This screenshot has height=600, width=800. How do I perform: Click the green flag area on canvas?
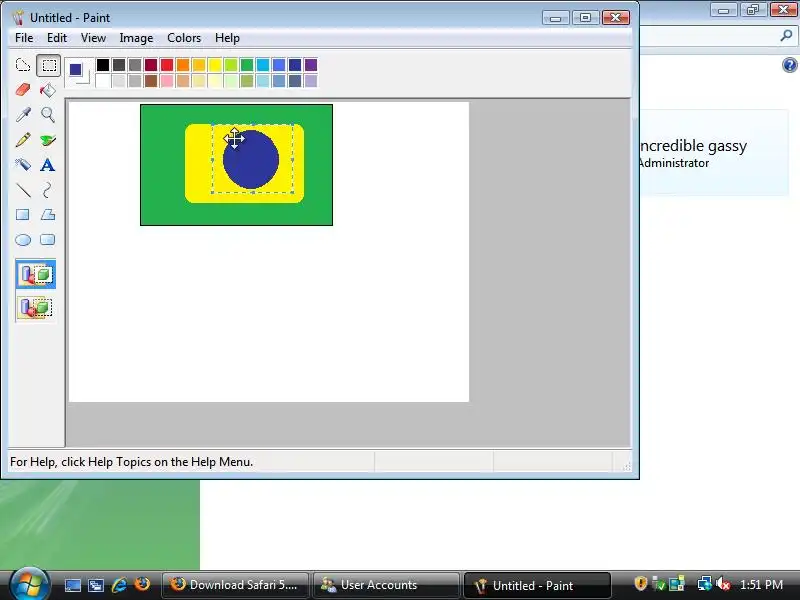[162, 165]
